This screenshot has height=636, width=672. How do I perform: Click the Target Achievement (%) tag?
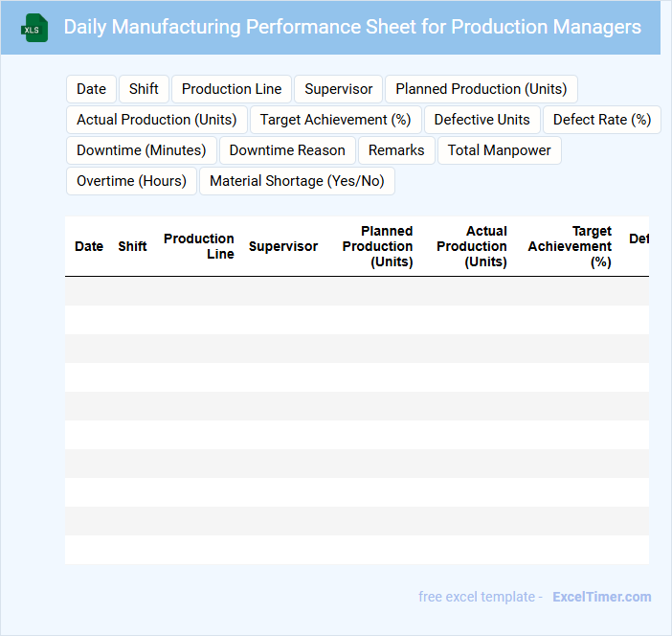tap(335, 120)
